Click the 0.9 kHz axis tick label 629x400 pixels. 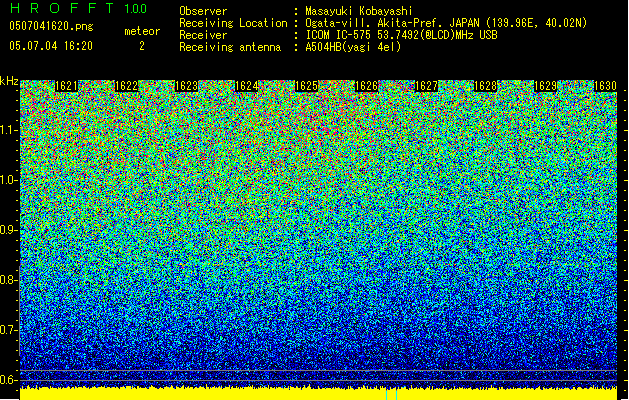click(9, 230)
